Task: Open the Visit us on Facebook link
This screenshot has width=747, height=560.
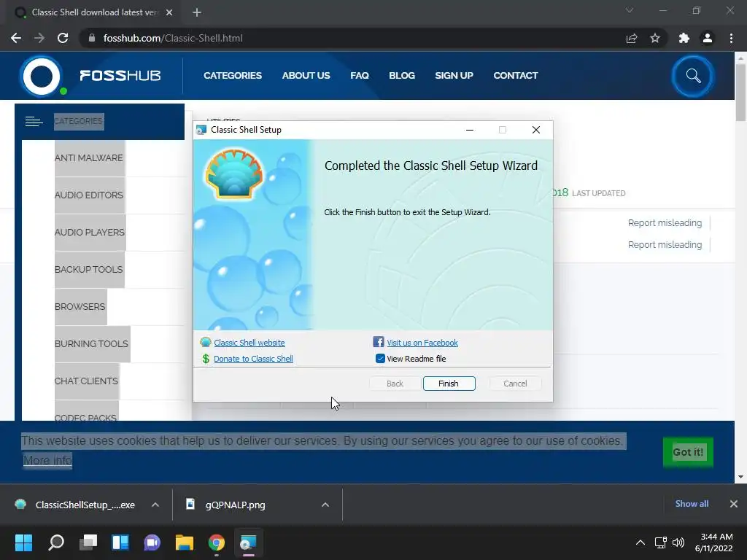Action: [422, 343]
